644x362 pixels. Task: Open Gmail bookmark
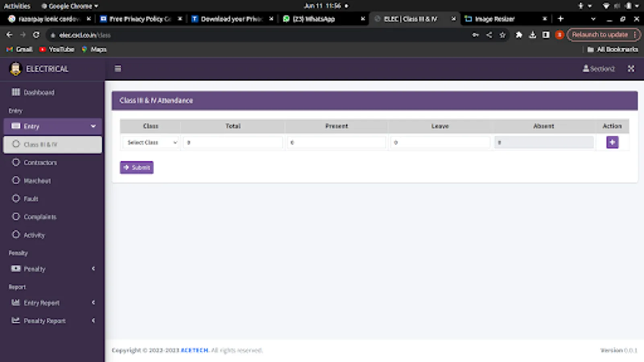(19, 49)
